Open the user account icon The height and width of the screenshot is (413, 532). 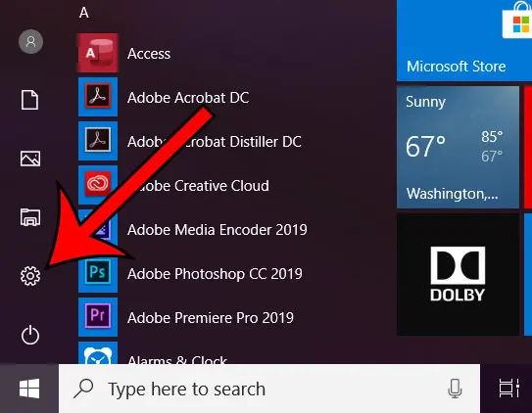click(x=30, y=42)
